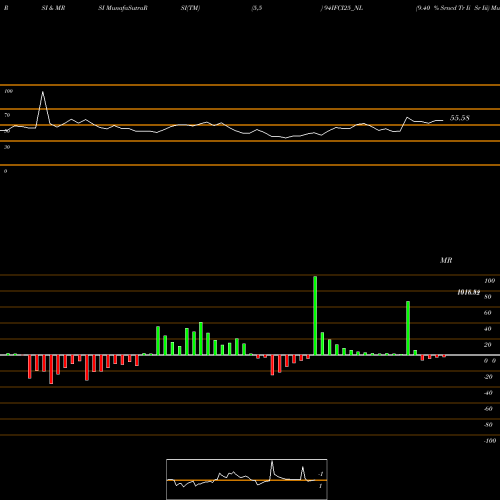
Task: Click the 'MR' panel title
Action: 446,260
